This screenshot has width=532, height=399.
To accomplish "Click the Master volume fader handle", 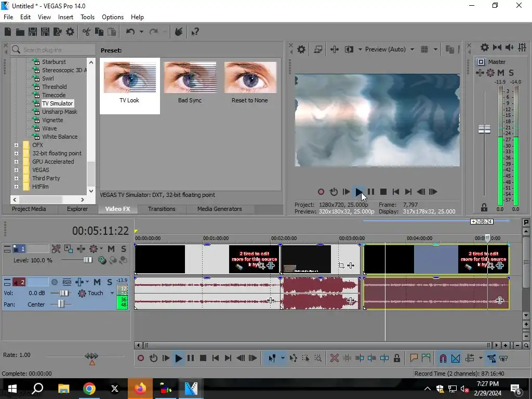I will tap(484, 129).
